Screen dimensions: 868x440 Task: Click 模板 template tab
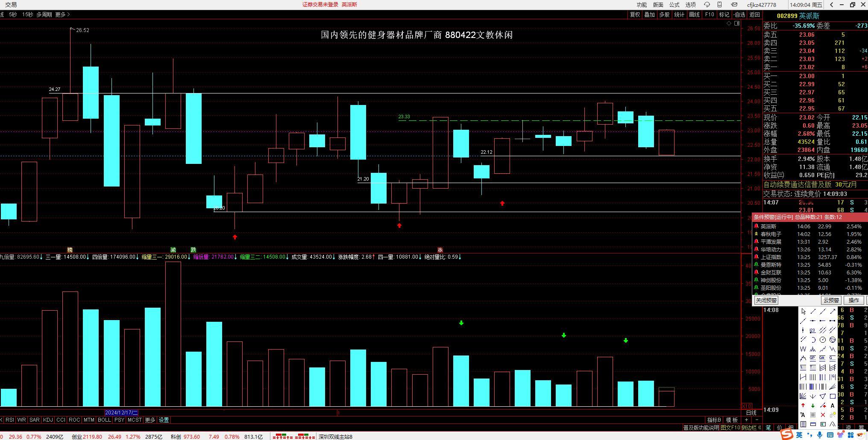coord(732,420)
